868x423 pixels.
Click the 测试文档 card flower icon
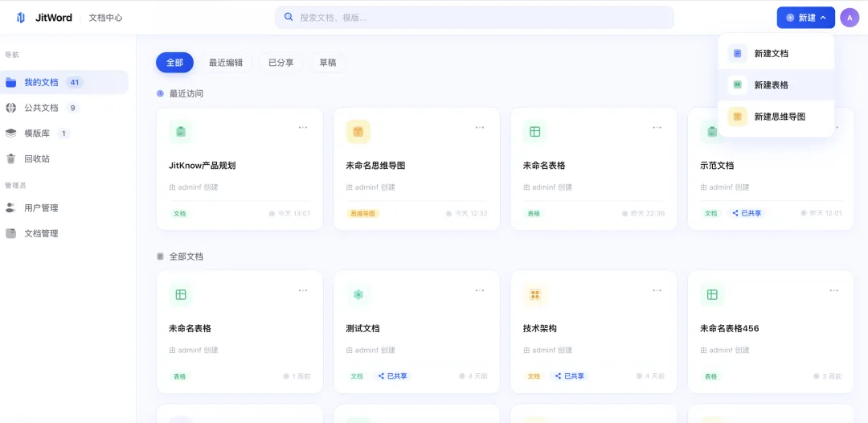tap(358, 294)
